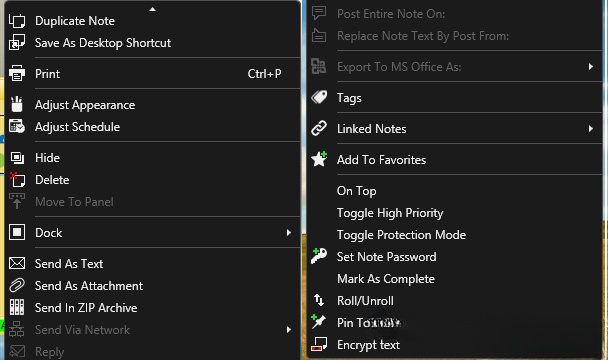This screenshot has width=608, height=360.
Task: Open Adjust Appearance
Action: [153, 105]
